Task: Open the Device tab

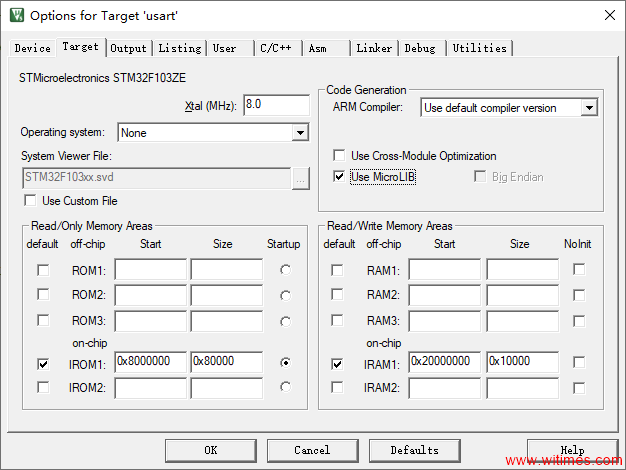Action: [x=32, y=48]
